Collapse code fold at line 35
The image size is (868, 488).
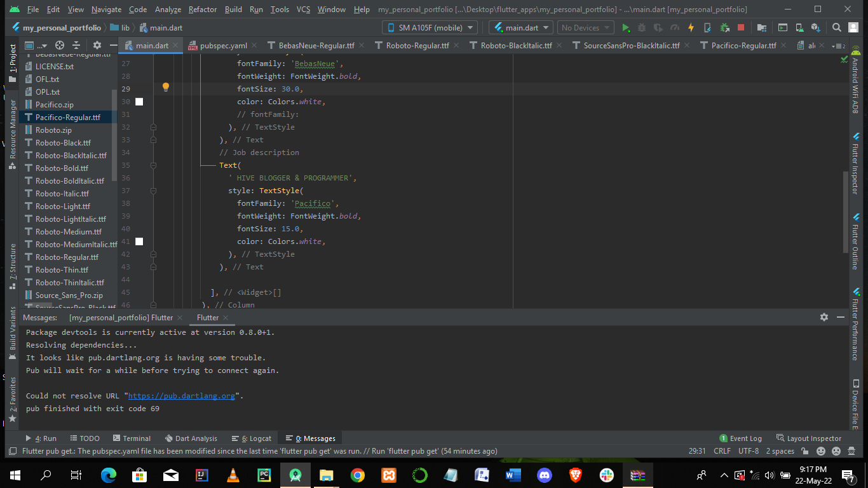pos(153,165)
